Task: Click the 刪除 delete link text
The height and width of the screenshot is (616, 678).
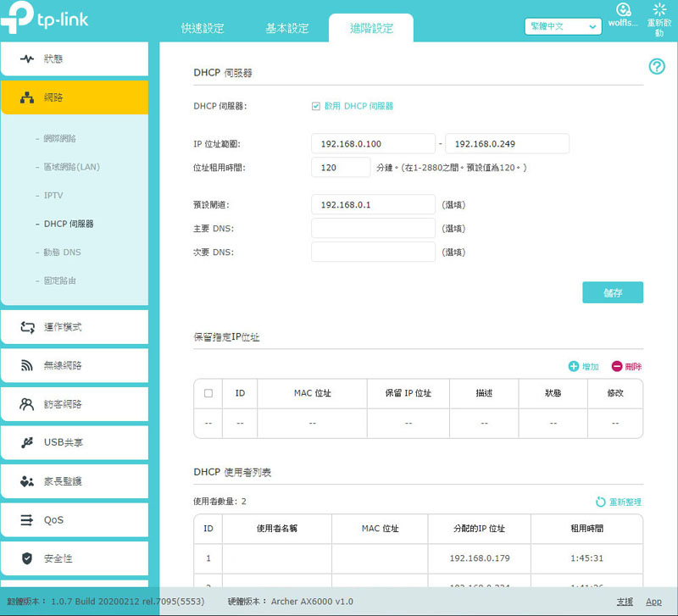Action: (x=633, y=367)
